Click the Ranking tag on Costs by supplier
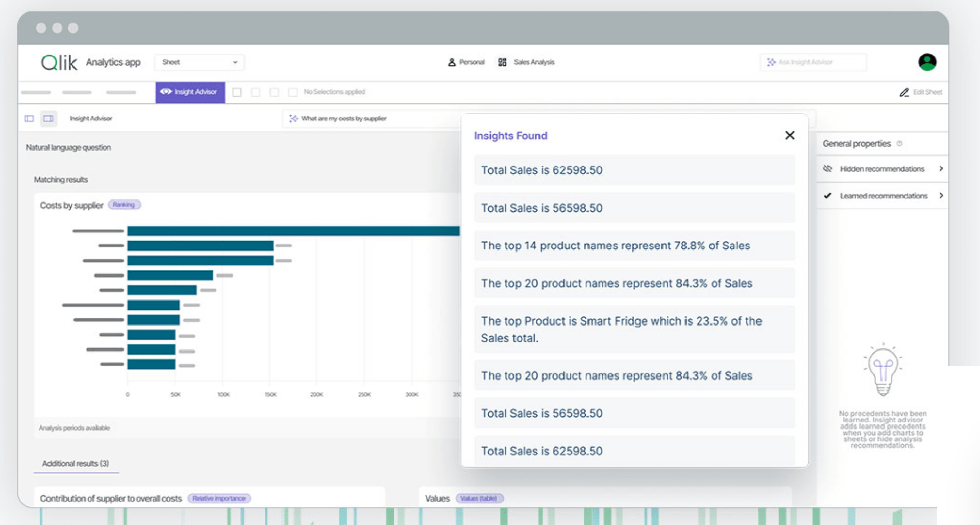Screen dimensions: 980x525 (124, 205)
